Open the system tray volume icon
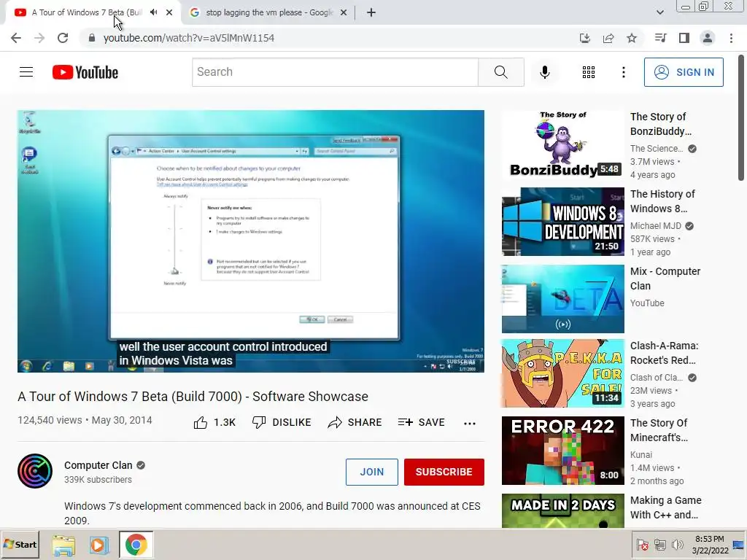The image size is (747, 560). tap(677, 544)
